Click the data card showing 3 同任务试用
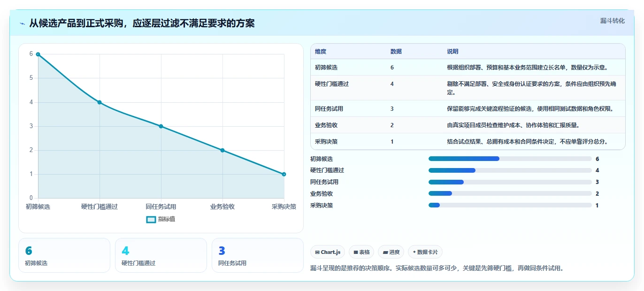Viewport: 644px width, 291px height. tap(258, 255)
